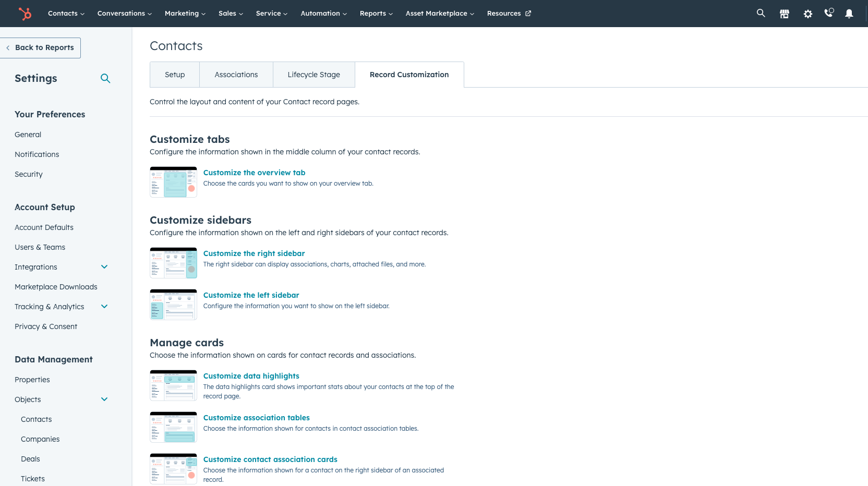Screen dimensions: 868x486
Task: Open Properties under Data Management
Action: click(32, 380)
